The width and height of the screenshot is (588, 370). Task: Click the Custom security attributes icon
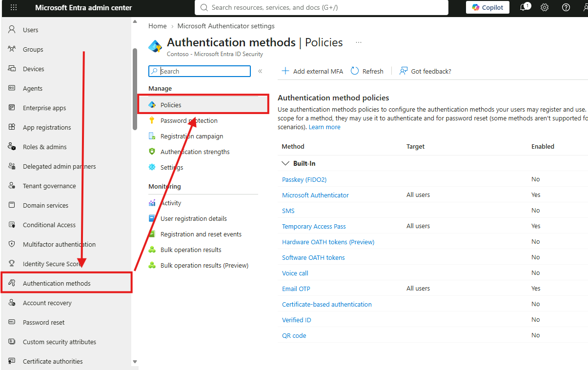point(12,342)
